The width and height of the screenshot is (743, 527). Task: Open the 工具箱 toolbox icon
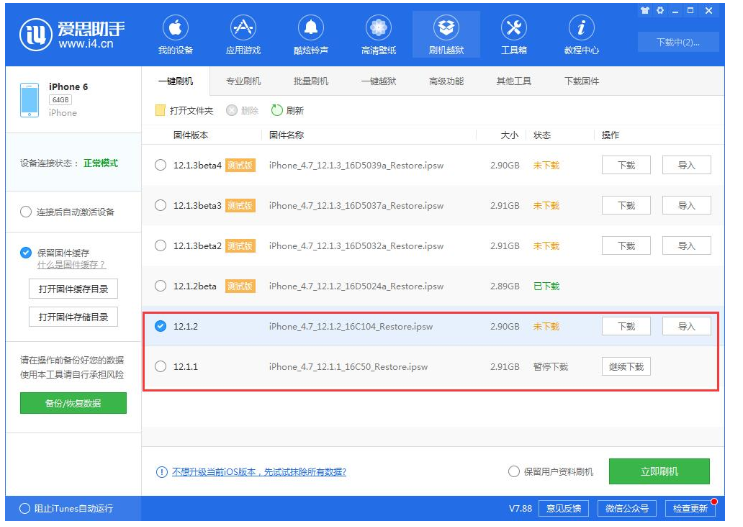[514, 29]
